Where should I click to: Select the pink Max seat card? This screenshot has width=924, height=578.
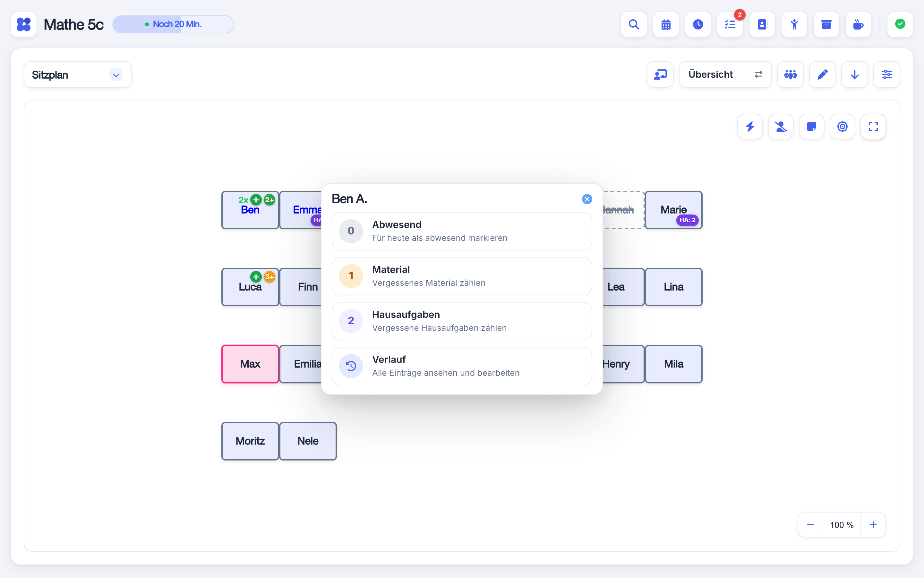[250, 364]
